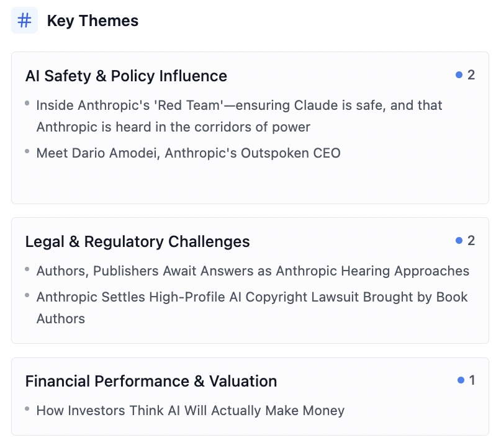Select the Key Themes heading
This screenshot has width=496, height=448.
pos(92,20)
